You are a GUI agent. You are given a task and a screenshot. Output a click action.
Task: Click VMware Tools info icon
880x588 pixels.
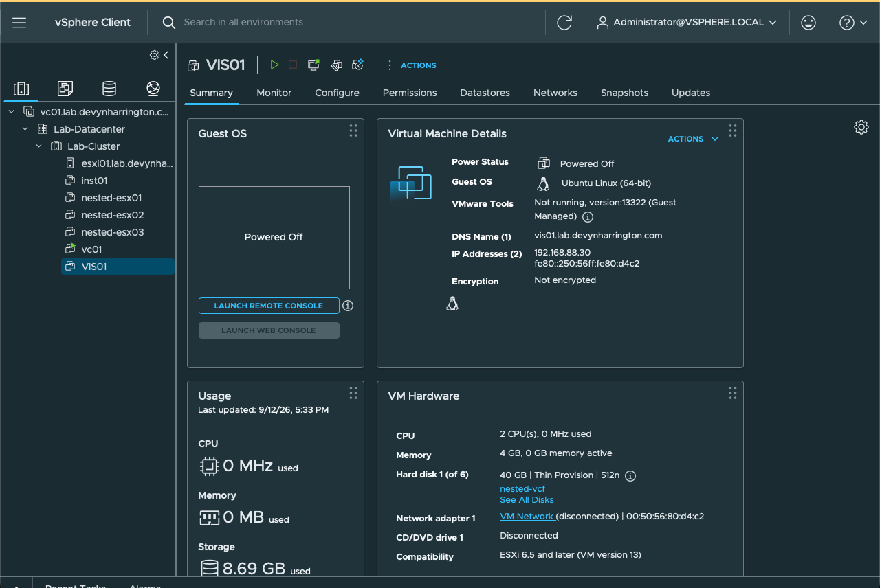(588, 217)
